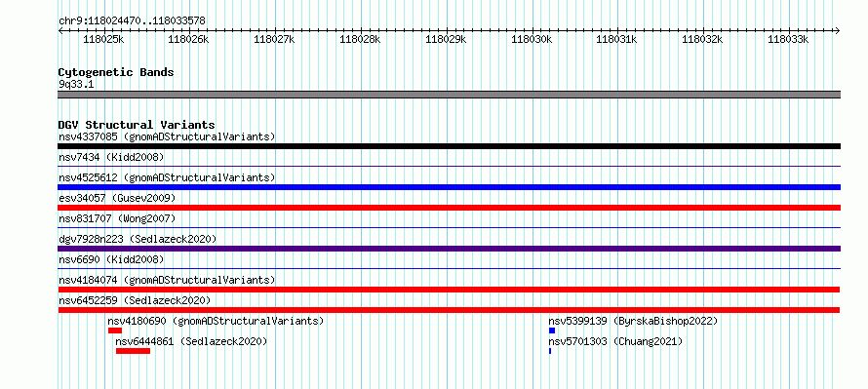Click the small blue nsv5399139 marker
The height and width of the screenshot is (389, 868).
click(552, 331)
